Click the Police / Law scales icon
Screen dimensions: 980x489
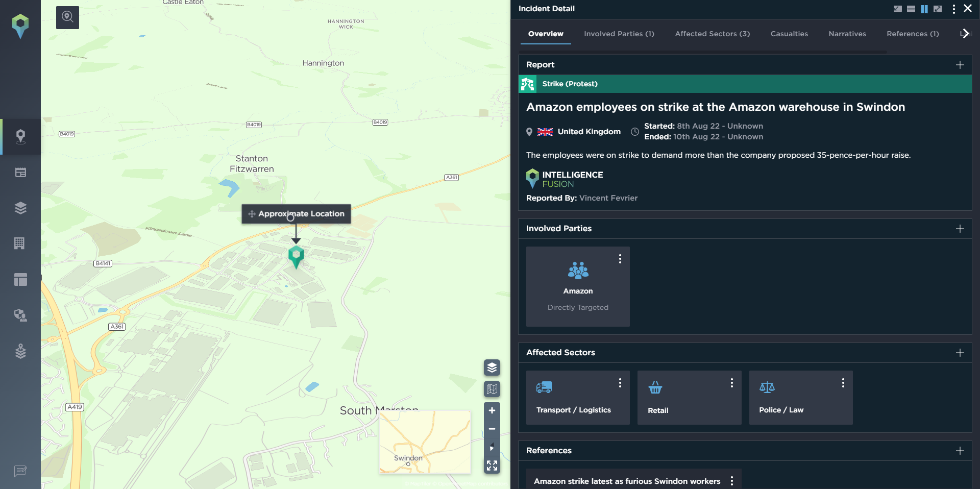click(x=767, y=387)
